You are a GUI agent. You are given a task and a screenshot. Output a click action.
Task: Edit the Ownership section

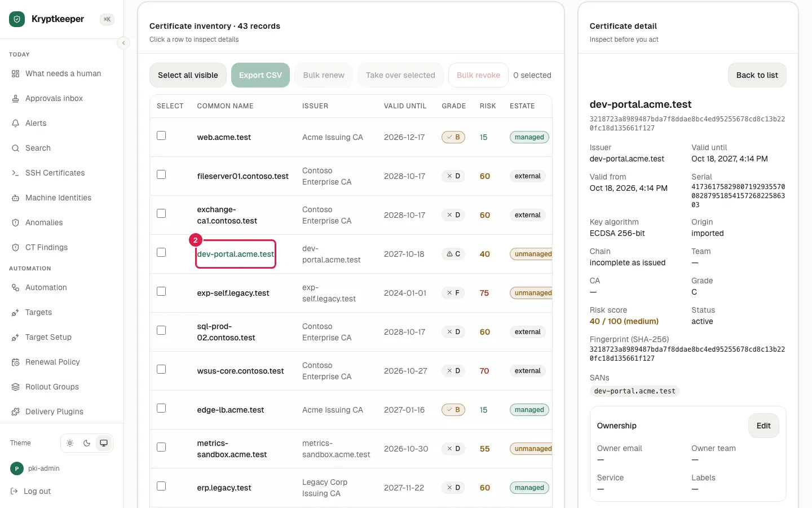[764, 426]
